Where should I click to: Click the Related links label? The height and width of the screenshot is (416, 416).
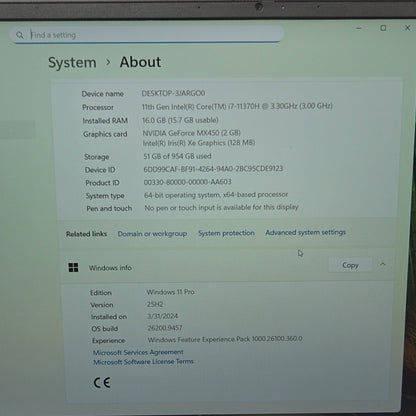coord(86,234)
